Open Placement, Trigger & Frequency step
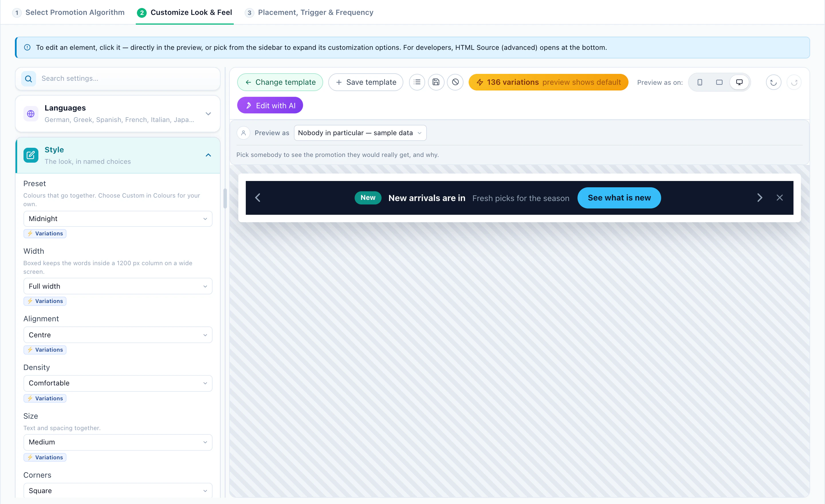Viewport: 825px width, 504px height. pos(309,12)
